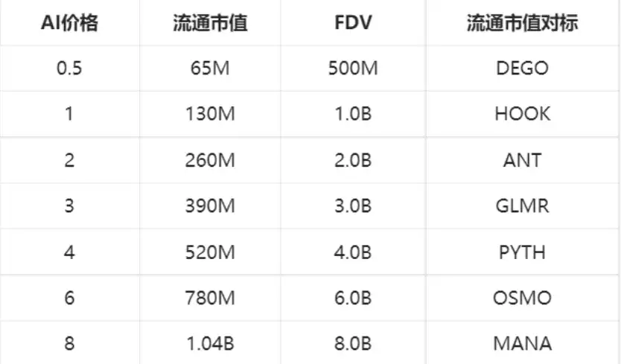Select the HOOK cell
The width and height of the screenshot is (621, 364).
522,115
